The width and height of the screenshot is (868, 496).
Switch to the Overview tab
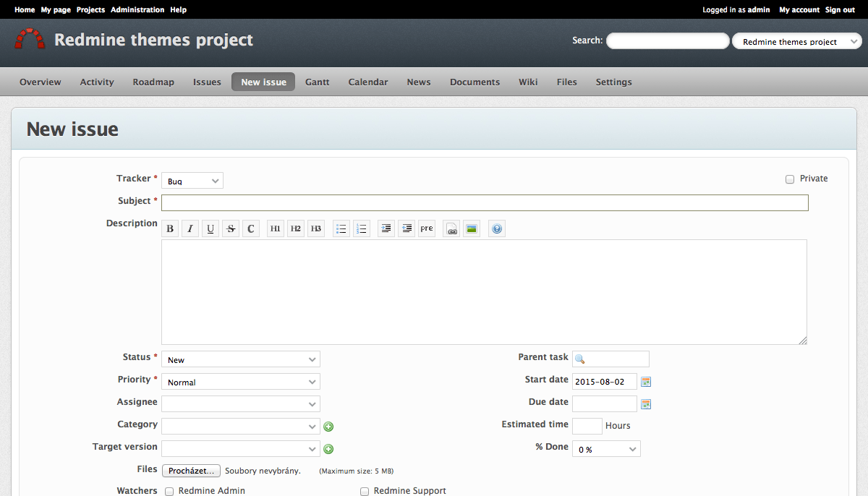click(x=41, y=82)
